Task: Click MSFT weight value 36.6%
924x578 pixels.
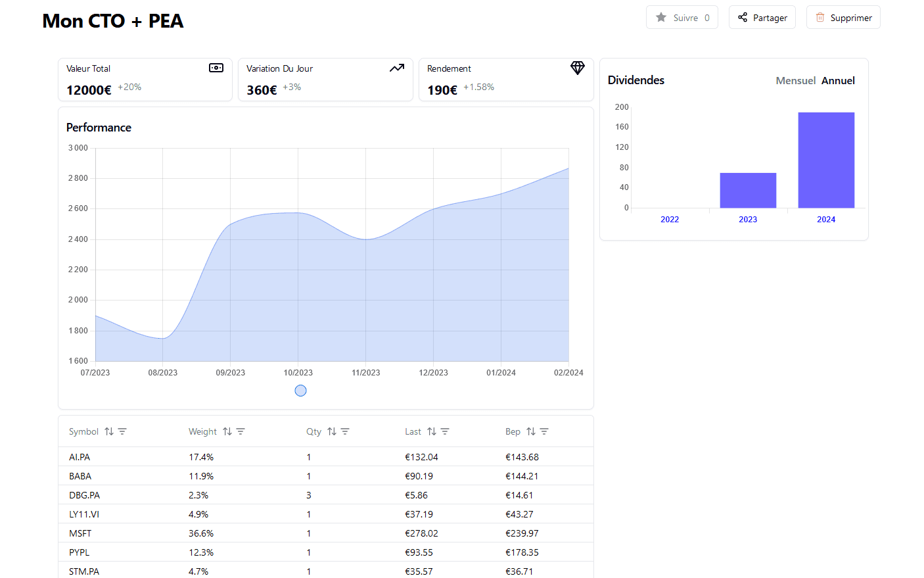Action: 201,533
